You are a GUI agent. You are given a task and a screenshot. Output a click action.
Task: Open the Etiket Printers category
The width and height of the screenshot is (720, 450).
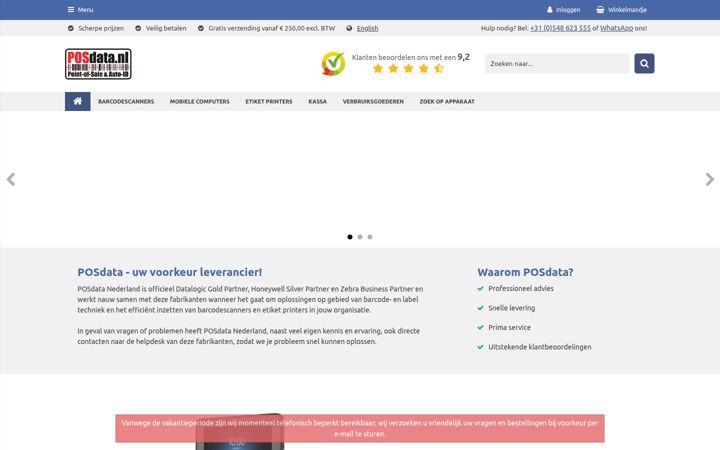(x=269, y=101)
